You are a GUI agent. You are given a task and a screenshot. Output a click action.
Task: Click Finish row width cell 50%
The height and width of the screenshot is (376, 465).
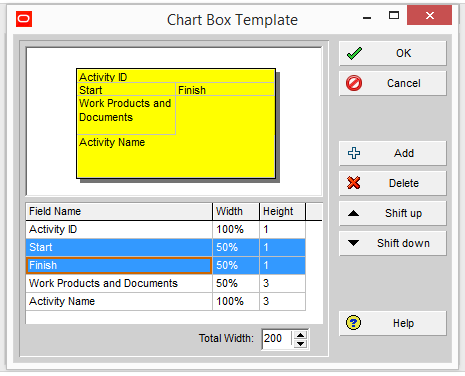pos(236,266)
